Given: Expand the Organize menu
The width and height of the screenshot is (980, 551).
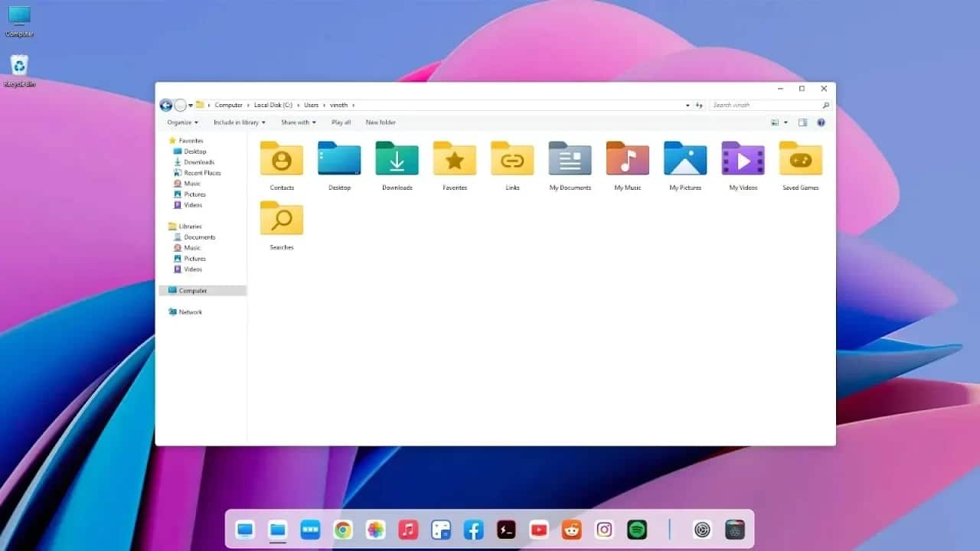Looking at the screenshot, I should [182, 122].
